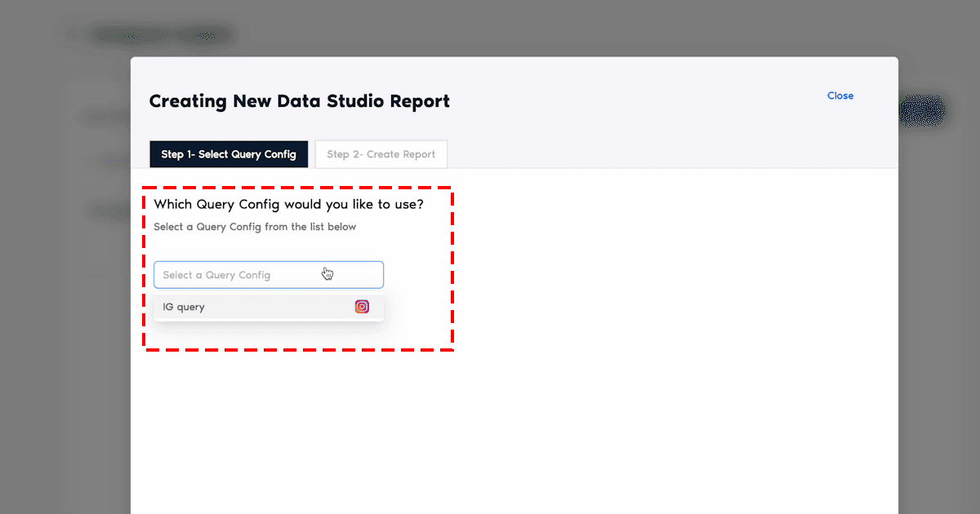Click the 'IG query' label text
The width and height of the screenshot is (980, 514).
[x=184, y=308]
